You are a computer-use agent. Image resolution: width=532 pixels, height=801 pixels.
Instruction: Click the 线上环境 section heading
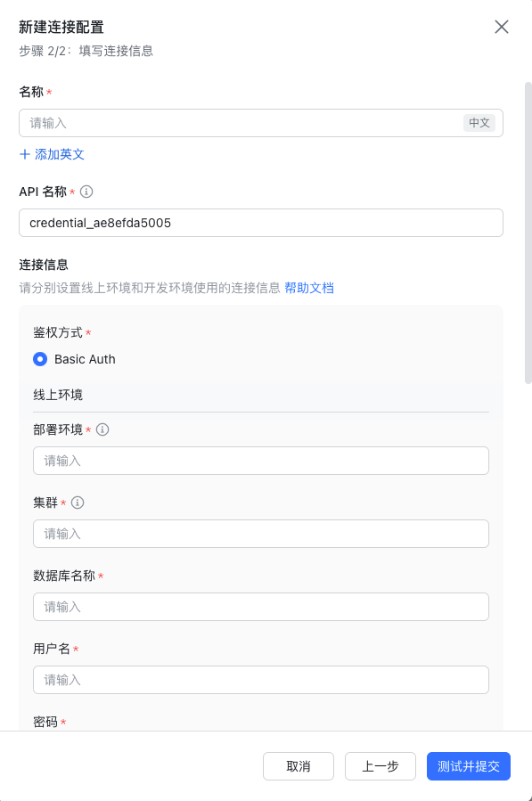pos(58,395)
